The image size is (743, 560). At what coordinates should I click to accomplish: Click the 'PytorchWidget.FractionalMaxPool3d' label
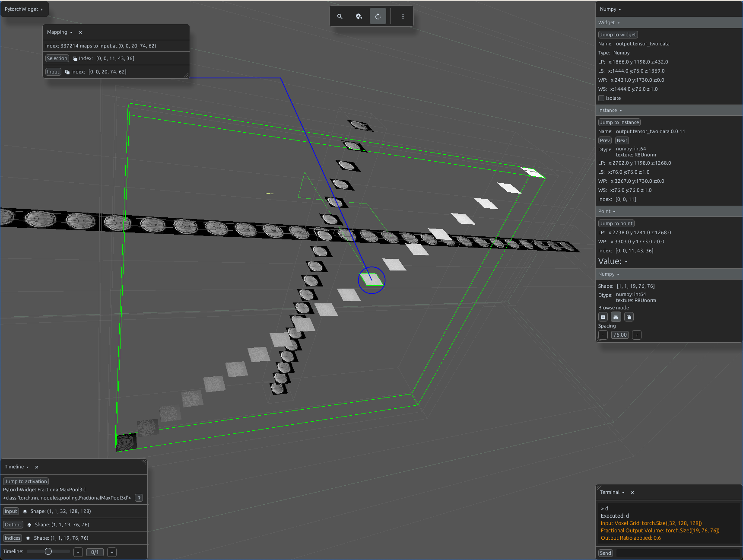(x=44, y=490)
